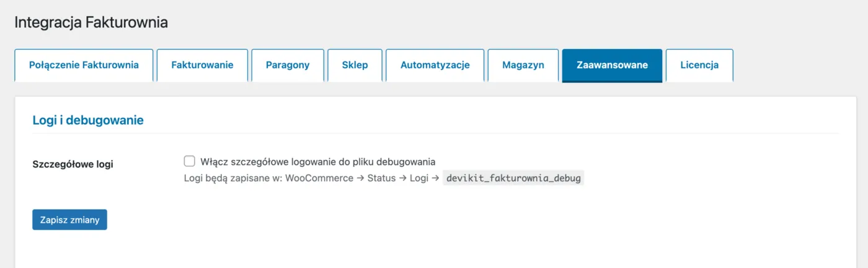Open the Licencja tab
Viewport: 868px width, 268px height.
click(x=699, y=65)
